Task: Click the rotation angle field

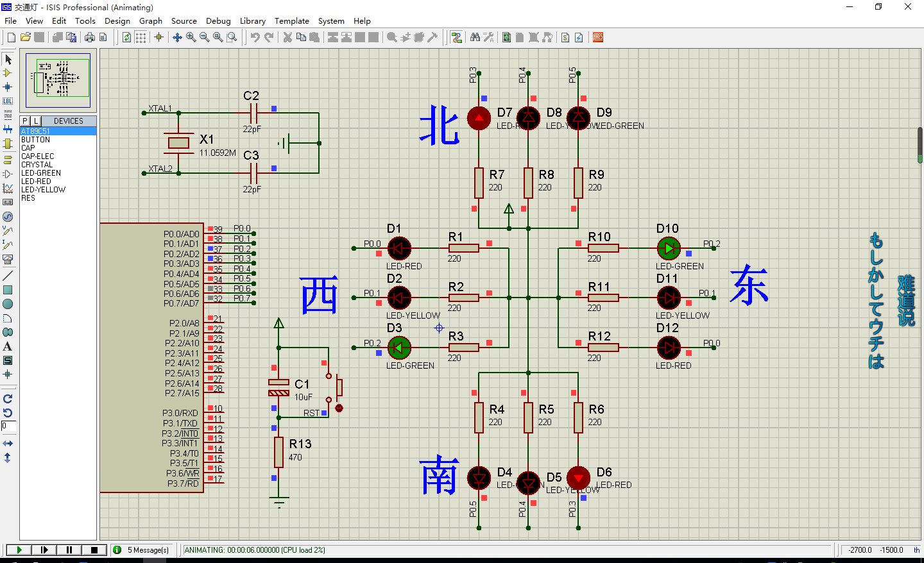Action: [x=8, y=426]
